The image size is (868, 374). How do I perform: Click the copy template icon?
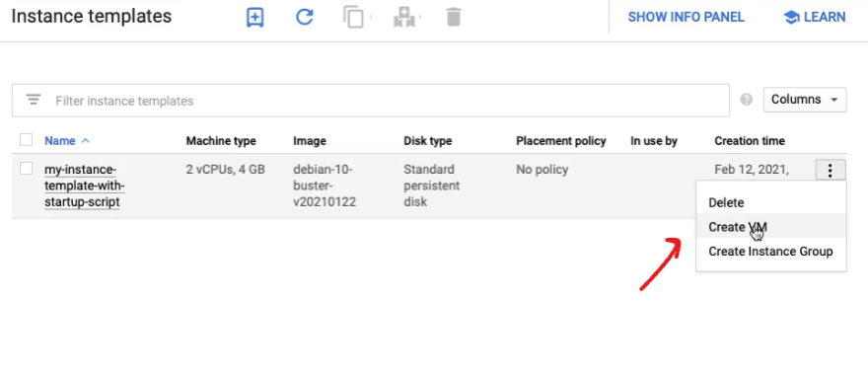point(353,17)
